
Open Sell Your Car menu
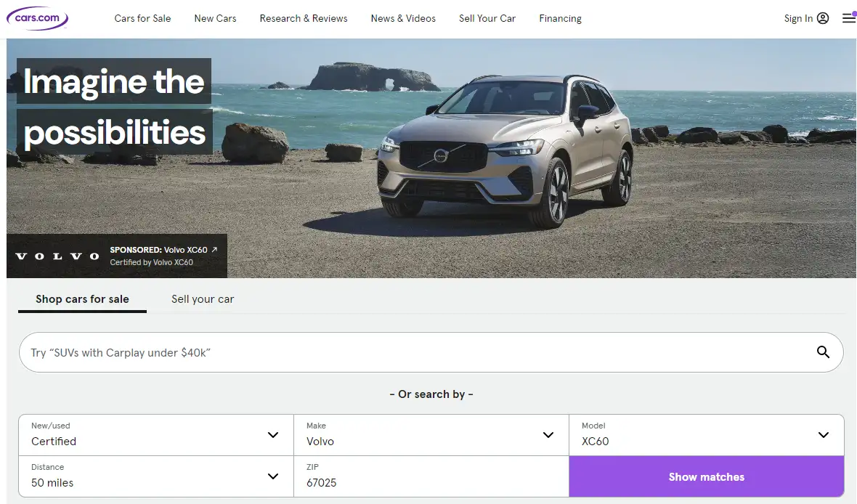pyautogui.click(x=487, y=18)
